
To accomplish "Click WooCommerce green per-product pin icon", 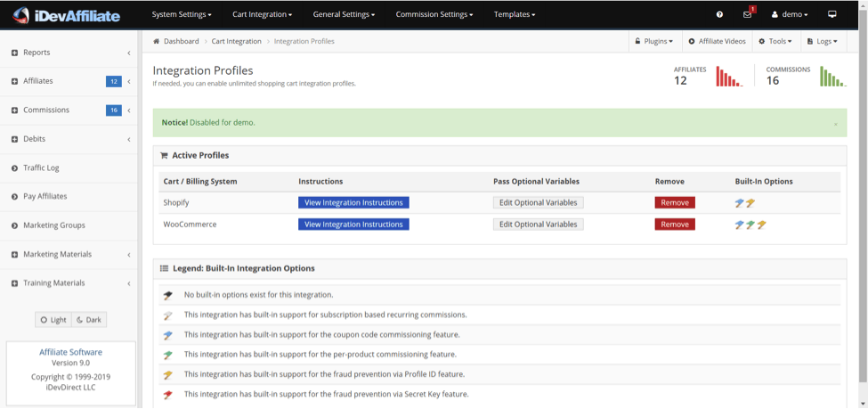I will coord(750,225).
